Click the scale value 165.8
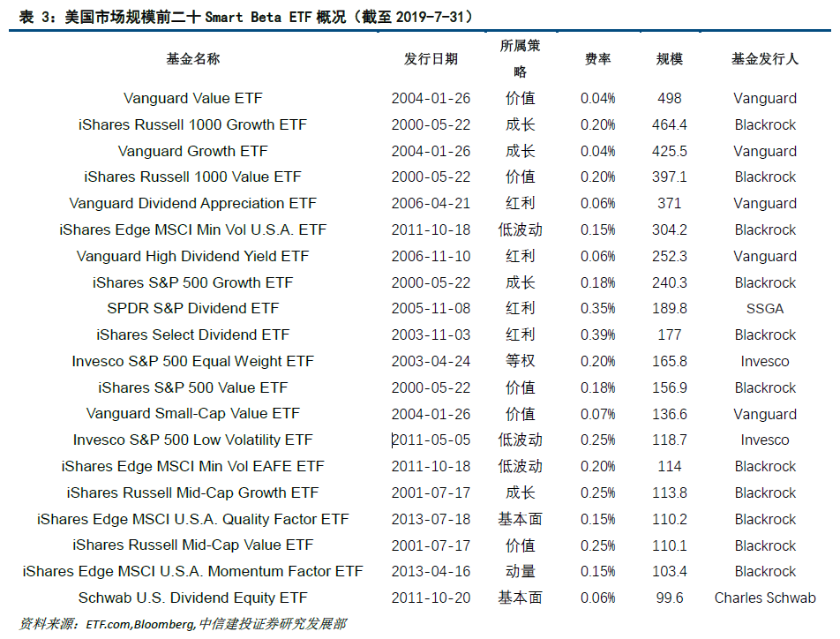This screenshot has width=840, height=639. [x=669, y=361]
